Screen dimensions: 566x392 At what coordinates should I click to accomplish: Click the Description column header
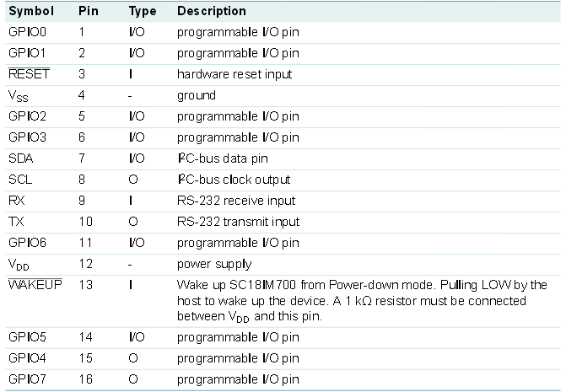click(x=212, y=12)
